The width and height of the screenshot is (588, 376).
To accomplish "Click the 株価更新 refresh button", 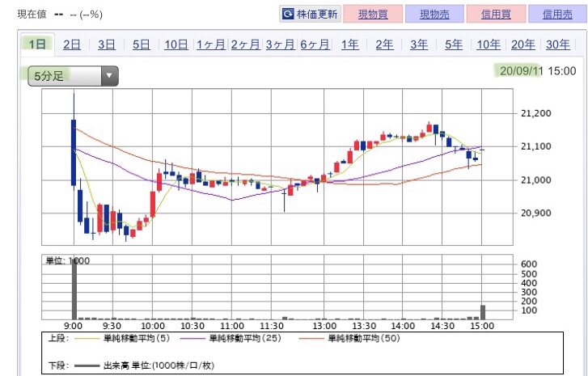I will tap(310, 14).
